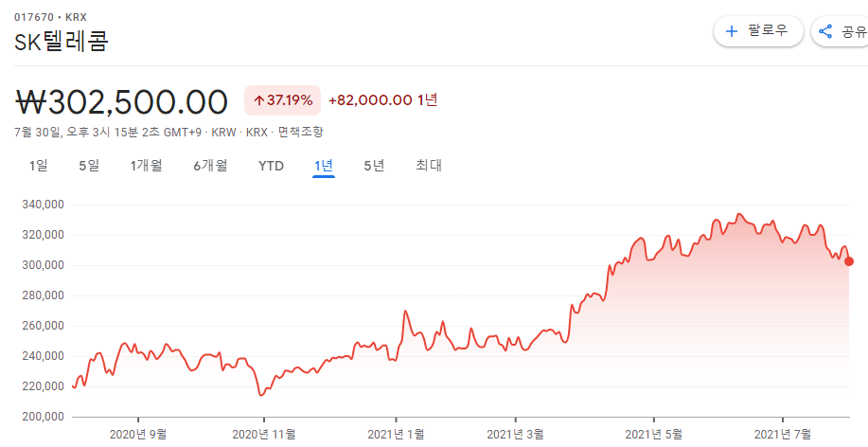Click the 220,000 y-axis label
This screenshot has width=868, height=447.
[x=44, y=386]
